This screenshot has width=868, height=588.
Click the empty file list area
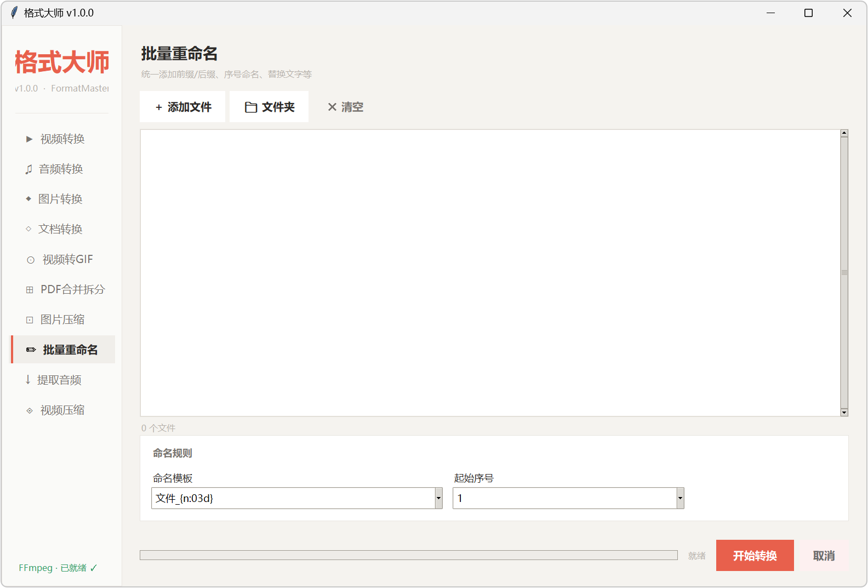pos(490,273)
